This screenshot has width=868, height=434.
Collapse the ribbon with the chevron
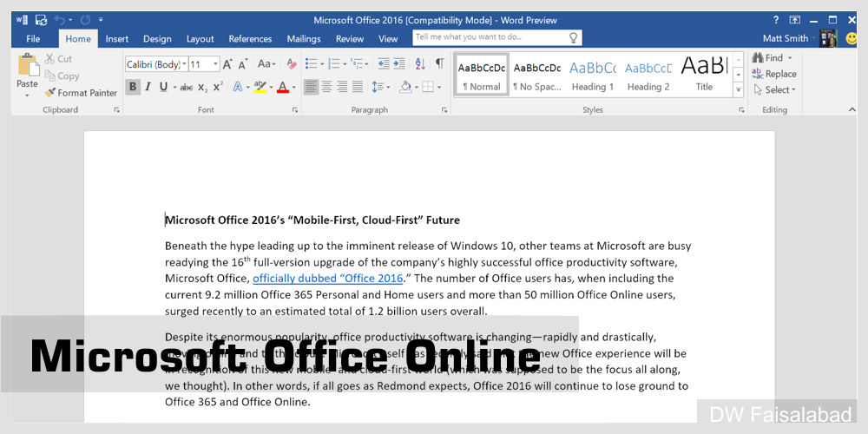[x=852, y=110]
